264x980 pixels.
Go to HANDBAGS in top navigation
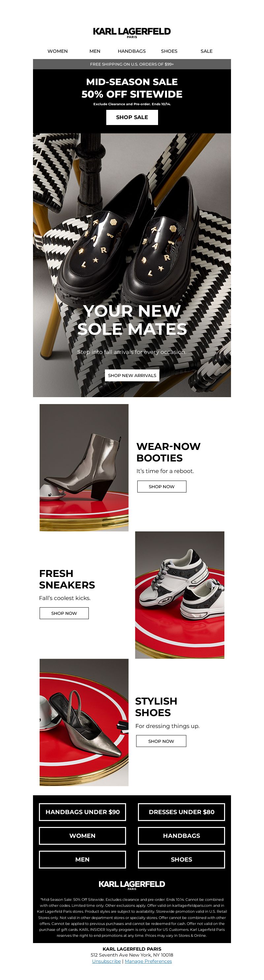[x=132, y=51]
